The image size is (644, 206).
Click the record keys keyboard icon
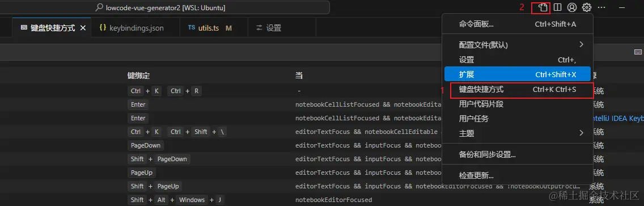coord(638,52)
